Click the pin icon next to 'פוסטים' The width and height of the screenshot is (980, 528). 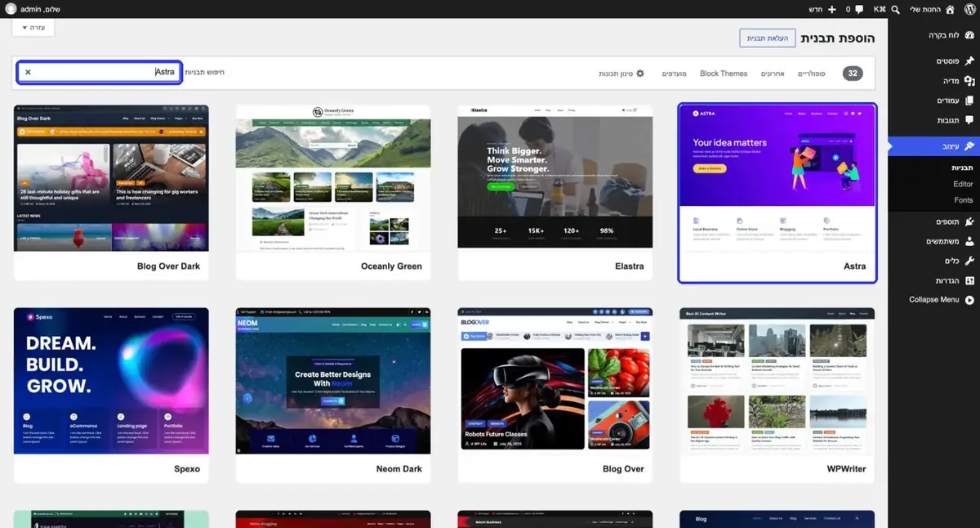click(x=969, y=61)
